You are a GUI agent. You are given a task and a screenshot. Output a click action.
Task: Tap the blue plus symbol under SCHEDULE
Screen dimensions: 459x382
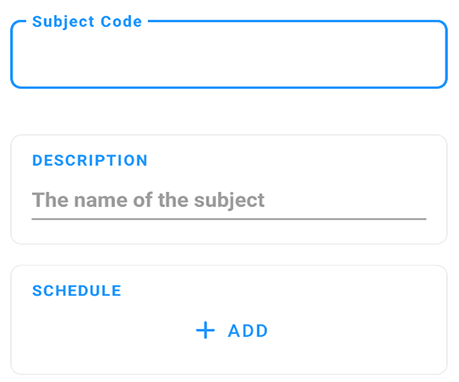point(205,330)
